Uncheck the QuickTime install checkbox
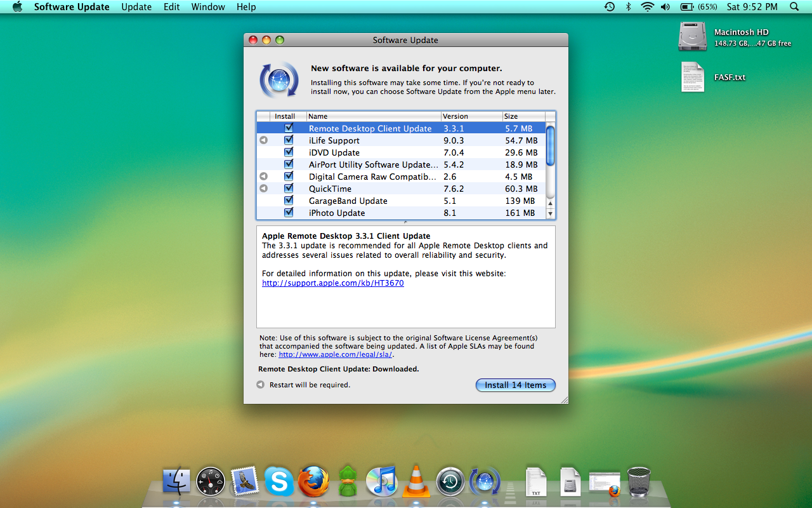The width and height of the screenshot is (812, 508). [289, 189]
